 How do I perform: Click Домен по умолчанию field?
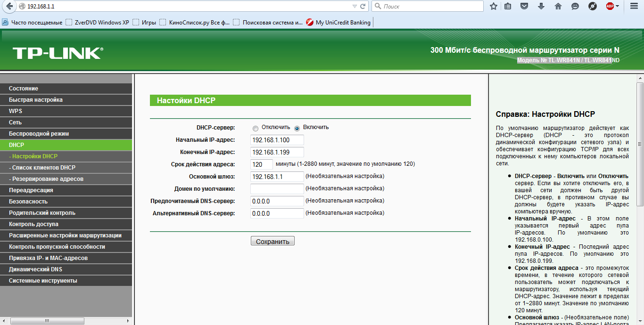point(277,189)
